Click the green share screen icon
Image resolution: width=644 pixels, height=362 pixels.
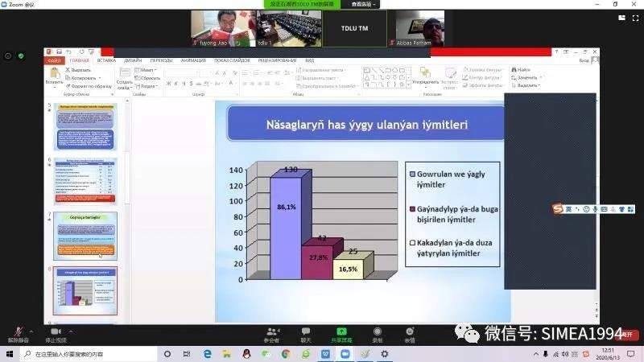pyautogui.click(x=341, y=332)
